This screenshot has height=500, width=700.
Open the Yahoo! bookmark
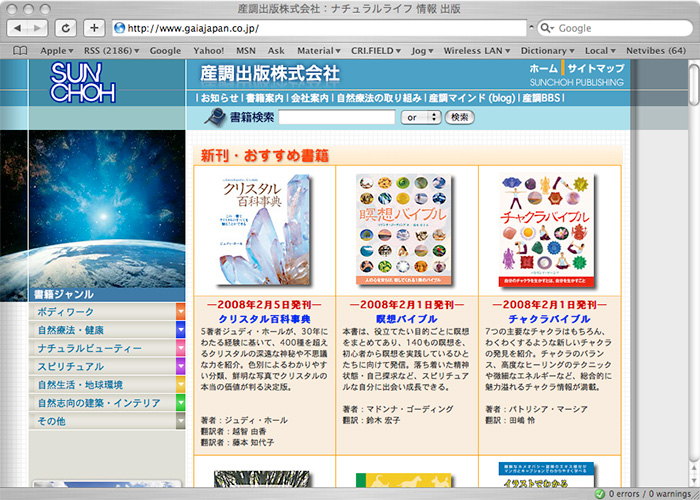pyautogui.click(x=208, y=51)
